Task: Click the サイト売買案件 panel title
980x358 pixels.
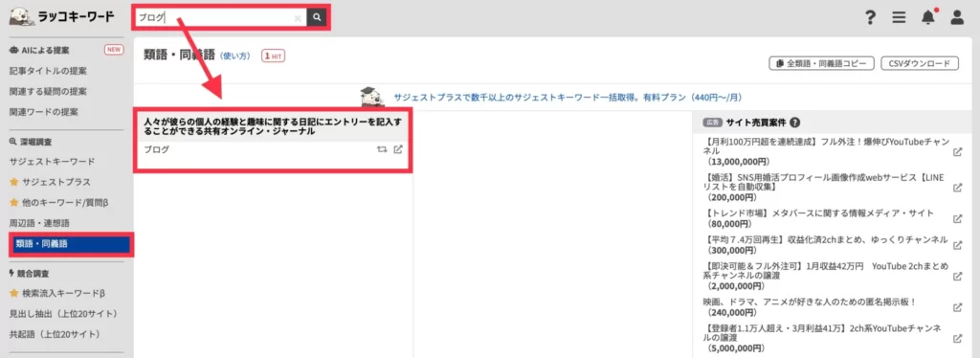Action: 756,123
